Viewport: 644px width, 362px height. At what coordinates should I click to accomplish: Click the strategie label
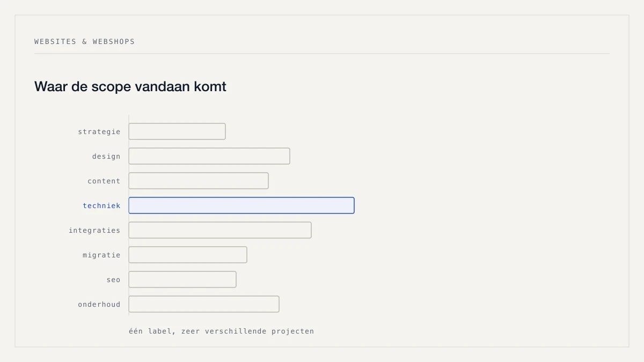99,131
